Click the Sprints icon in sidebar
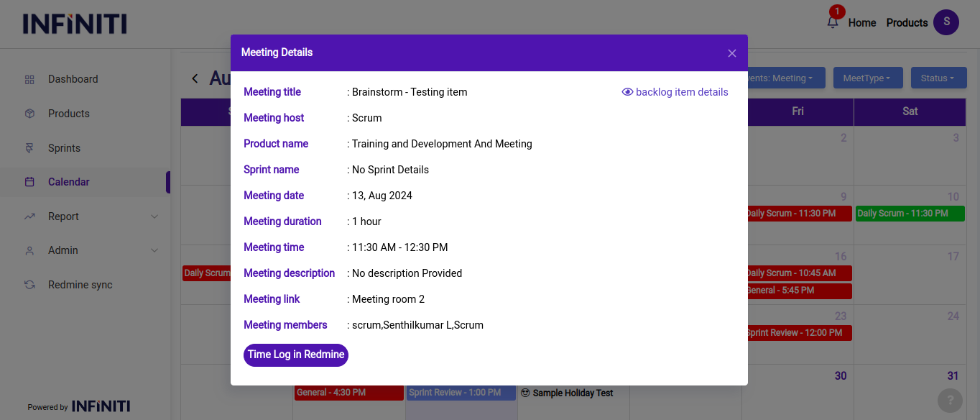This screenshot has width=980, height=420. point(29,148)
